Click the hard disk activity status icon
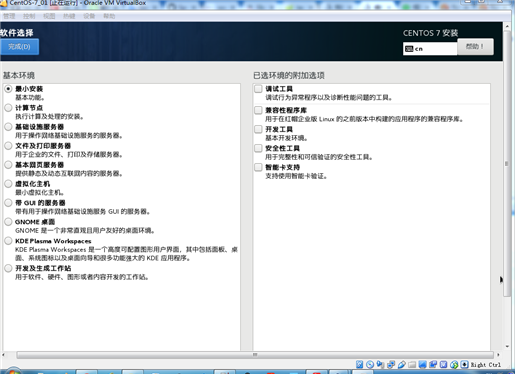Image resolution: width=515 pixels, height=374 pixels. click(359, 364)
